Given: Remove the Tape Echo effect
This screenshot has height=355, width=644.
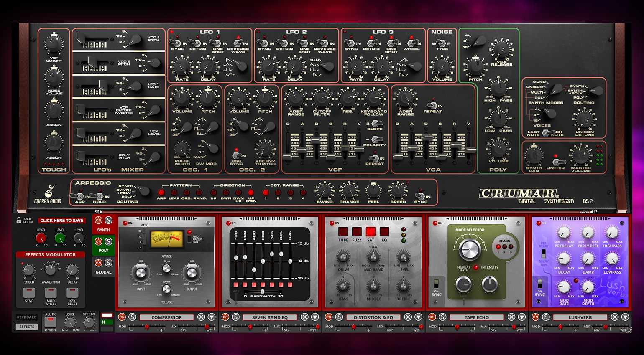Looking at the screenshot, I should tap(511, 317).
